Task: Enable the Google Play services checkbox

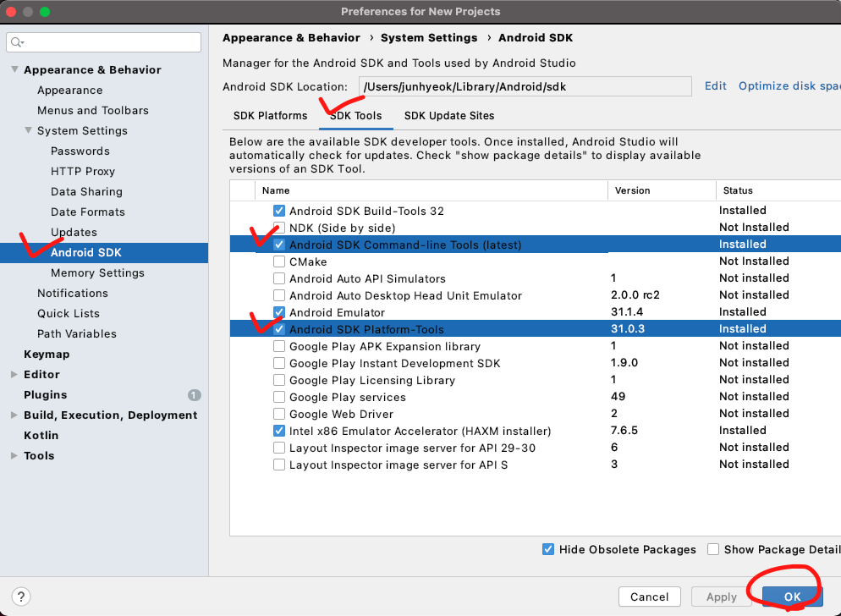Action: click(x=279, y=397)
